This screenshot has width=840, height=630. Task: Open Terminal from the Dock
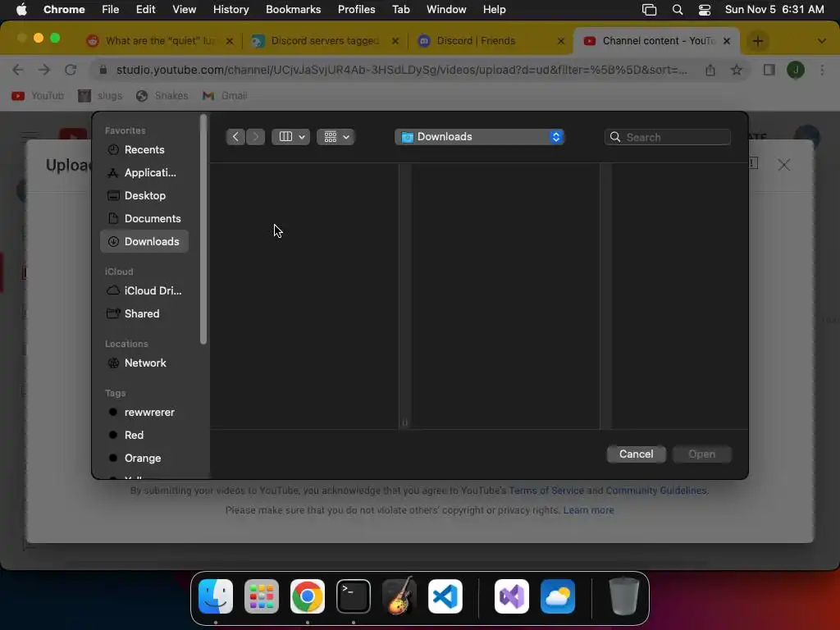[x=354, y=597]
